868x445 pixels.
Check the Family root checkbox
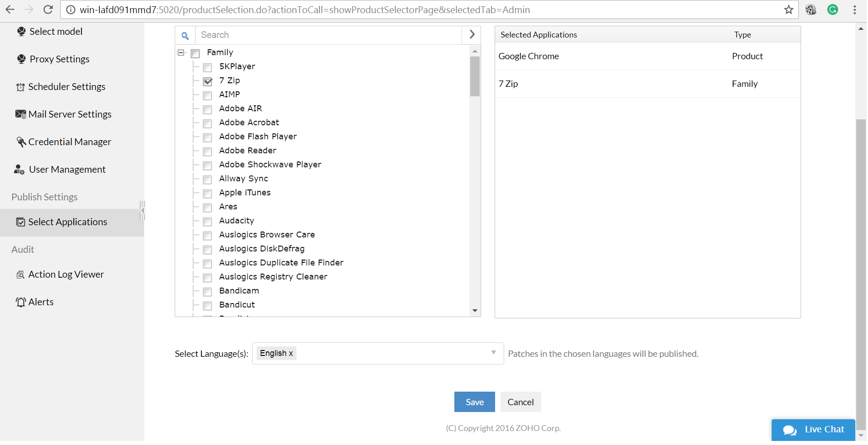(x=195, y=53)
